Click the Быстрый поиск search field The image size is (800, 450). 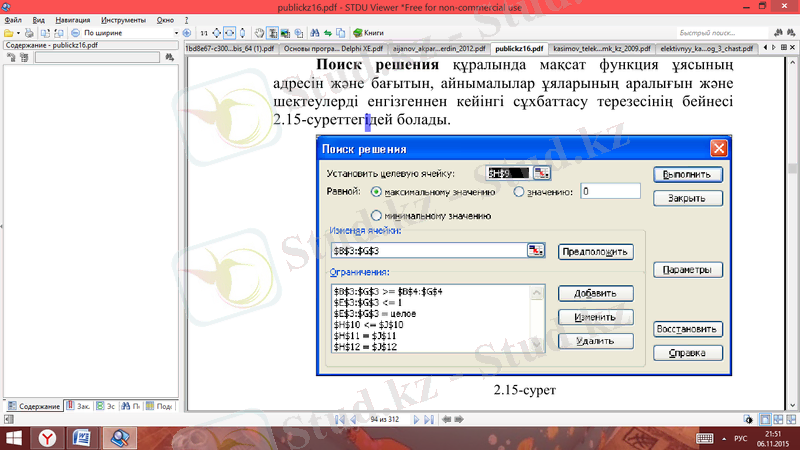721,33
